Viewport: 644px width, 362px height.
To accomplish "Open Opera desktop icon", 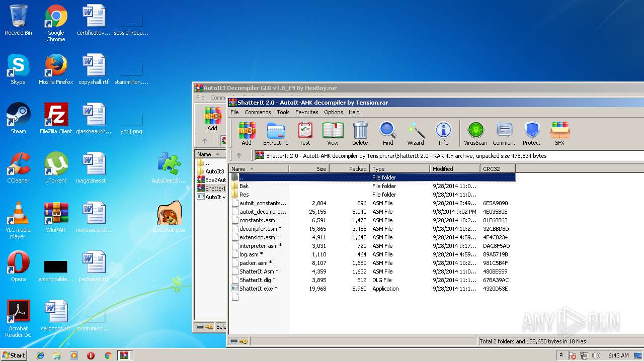I will pos(18,266).
